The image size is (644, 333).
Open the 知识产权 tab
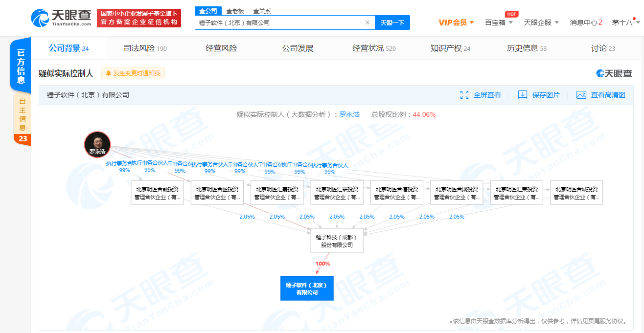click(x=450, y=48)
